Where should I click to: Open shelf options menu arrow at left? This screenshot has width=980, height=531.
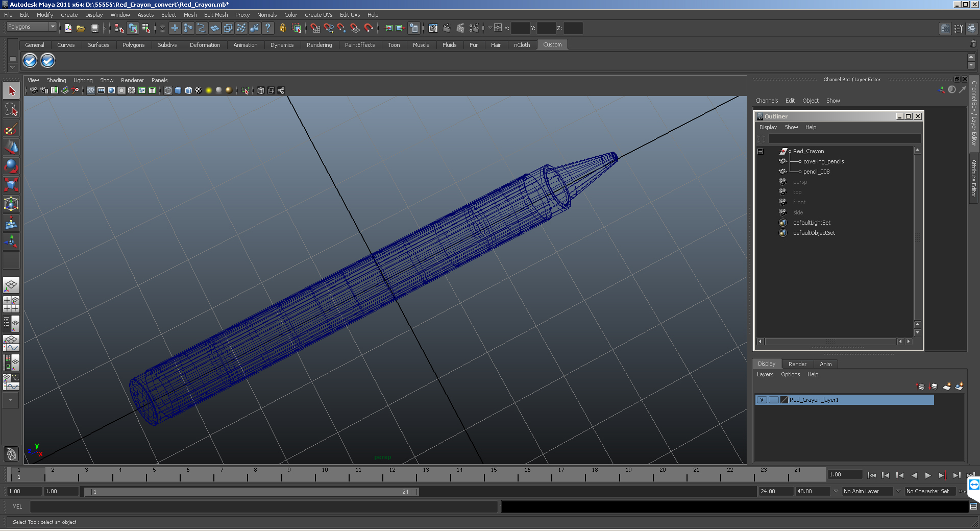[13, 67]
